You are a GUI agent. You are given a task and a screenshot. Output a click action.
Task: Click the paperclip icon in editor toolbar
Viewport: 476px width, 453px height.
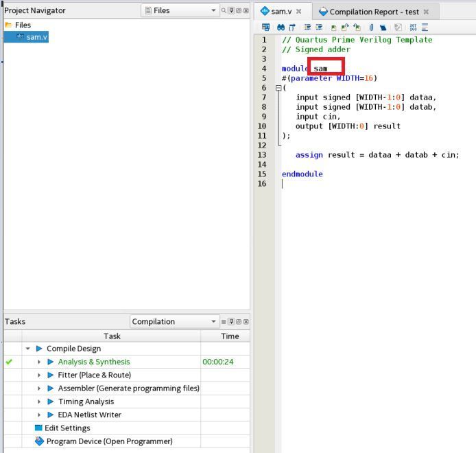tap(371, 27)
